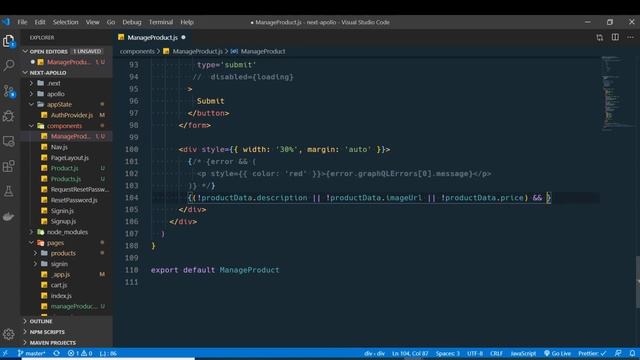This screenshot has height=360, width=640.
Task: Expand the .next folder
Action: 54,83
